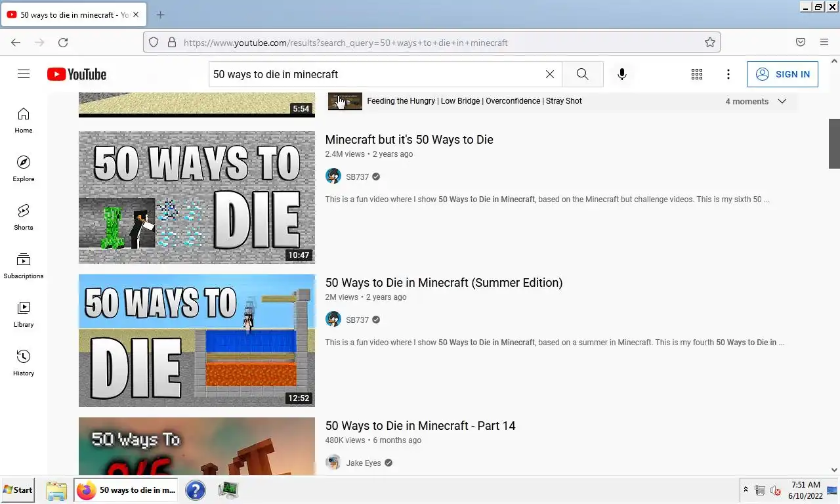Show hidden system tray icons
The width and height of the screenshot is (840, 504).
pos(745,490)
